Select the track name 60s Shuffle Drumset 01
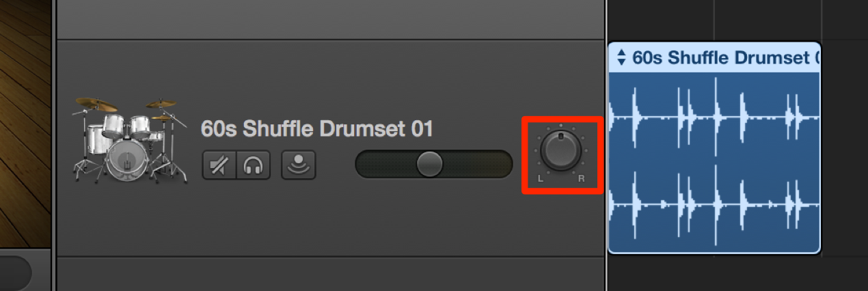Screen dimensions: 868x291 pos(317,128)
